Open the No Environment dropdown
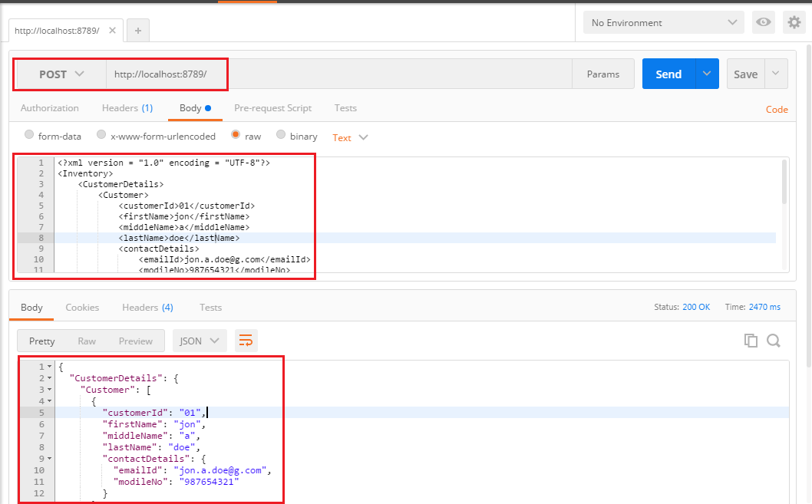Viewport: 812px width, 504px height. pyautogui.click(x=663, y=22)
